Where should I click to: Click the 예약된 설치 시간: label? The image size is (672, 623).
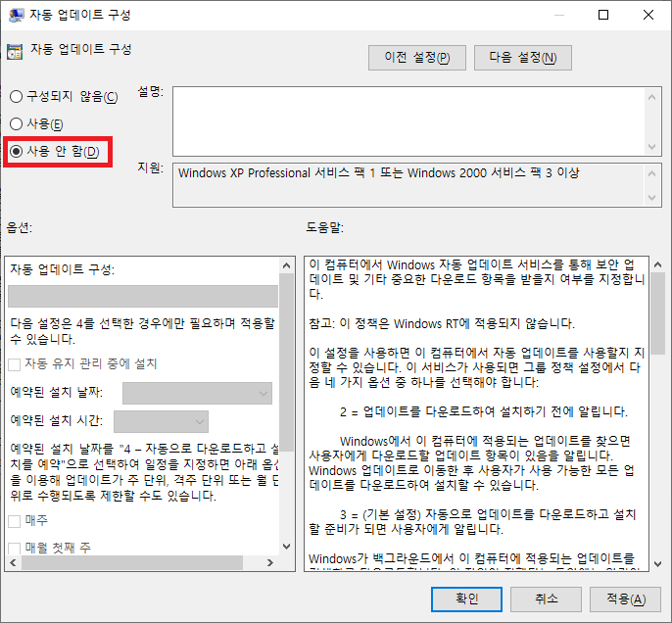point(57,420)
